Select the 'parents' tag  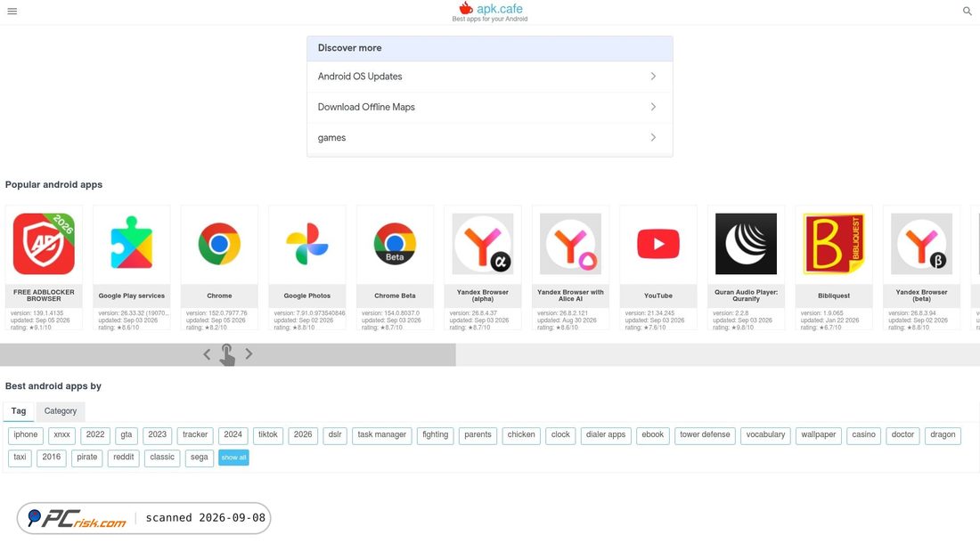click(478, 435)
